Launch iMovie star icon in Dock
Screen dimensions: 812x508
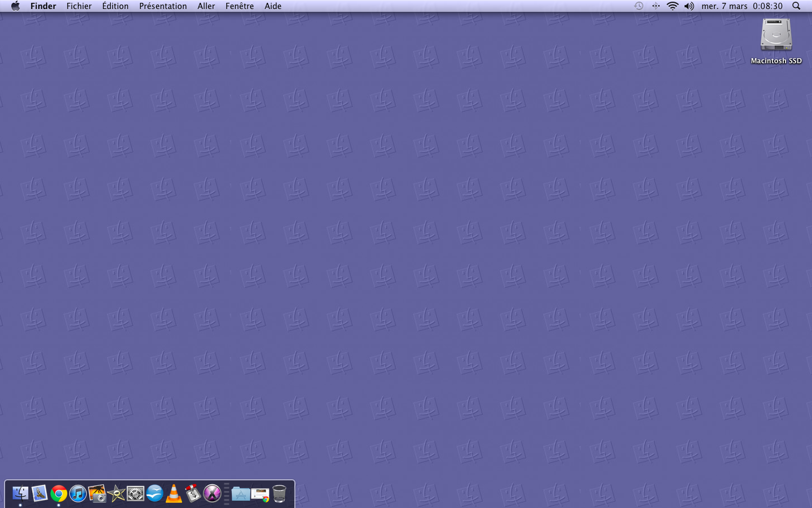[116, 494]
